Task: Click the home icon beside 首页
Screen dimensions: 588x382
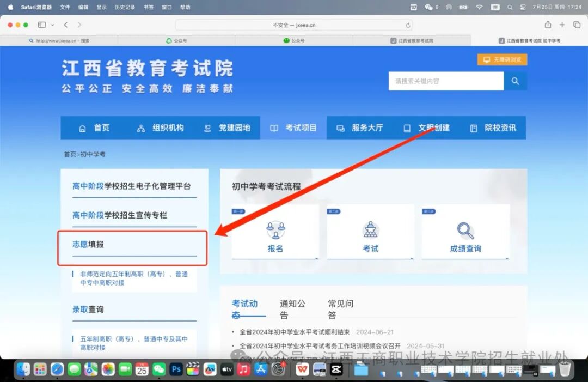Action: tap(84, 128)
